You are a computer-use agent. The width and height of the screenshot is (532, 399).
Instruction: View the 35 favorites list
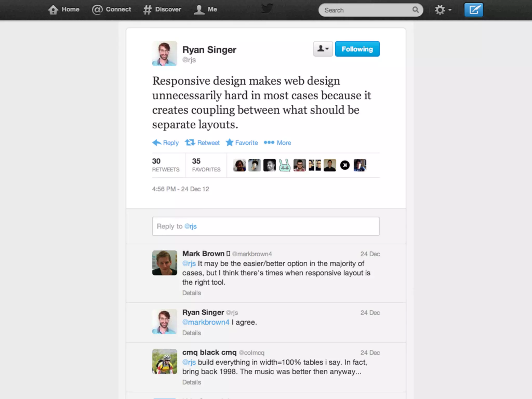tap(206, 165)
